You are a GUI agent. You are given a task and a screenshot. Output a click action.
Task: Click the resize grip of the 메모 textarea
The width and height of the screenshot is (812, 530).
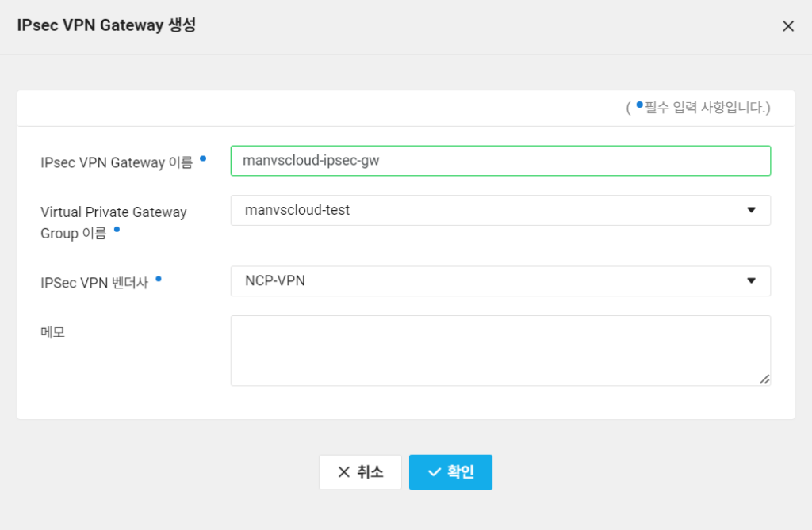[765, 381]
